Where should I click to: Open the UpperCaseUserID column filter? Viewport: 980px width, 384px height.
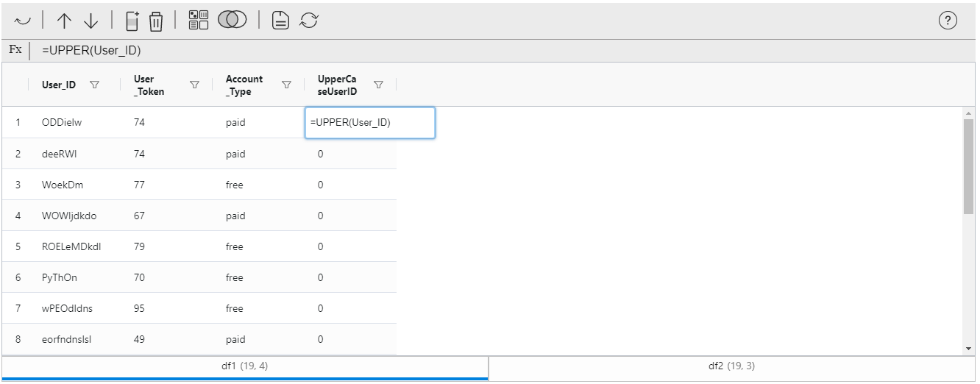378,85
